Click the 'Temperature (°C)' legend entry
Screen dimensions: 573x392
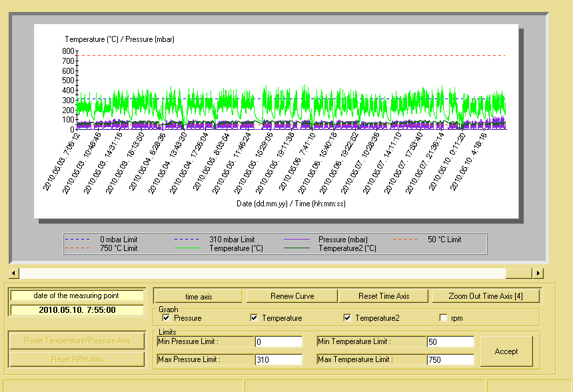coord(236,248)
